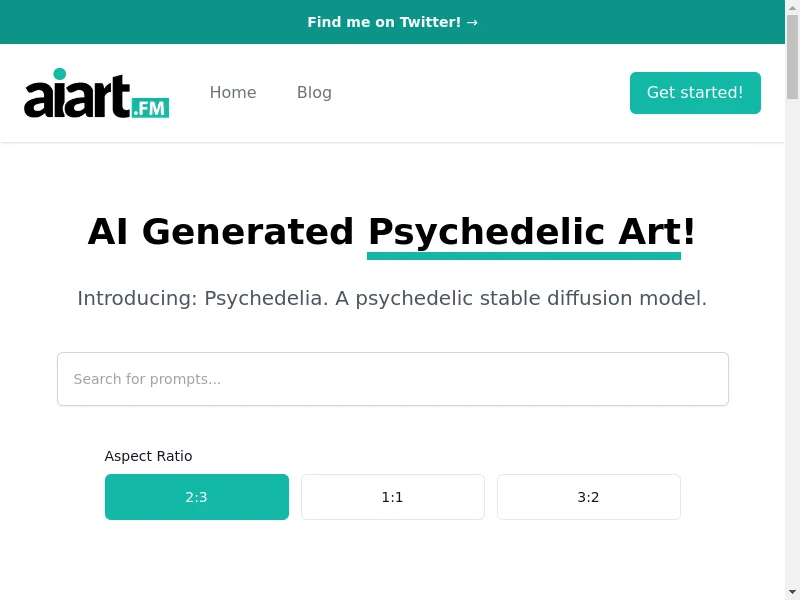Click the Introducing: Psychedelia subtitle text
This screenshot has width=800, height=600.
click(392, 298)
